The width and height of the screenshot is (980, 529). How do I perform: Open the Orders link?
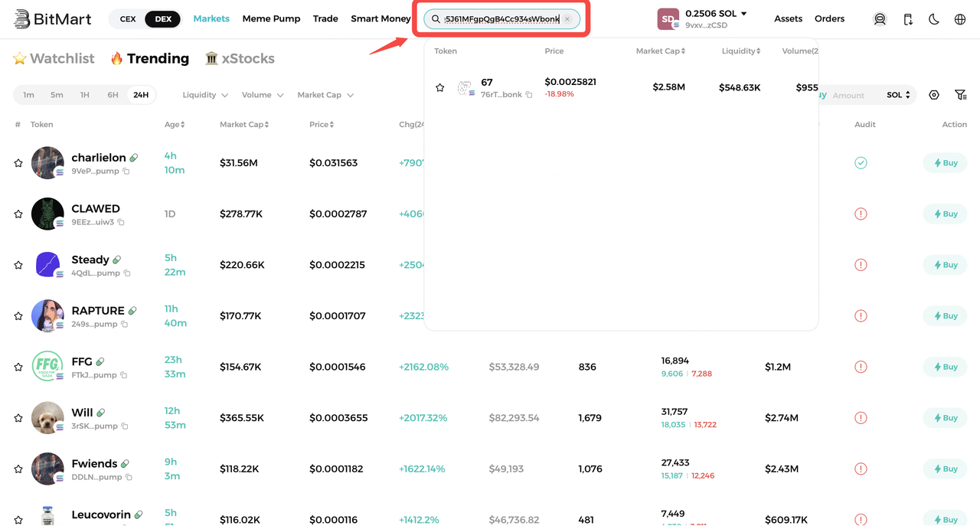[829, 19]
